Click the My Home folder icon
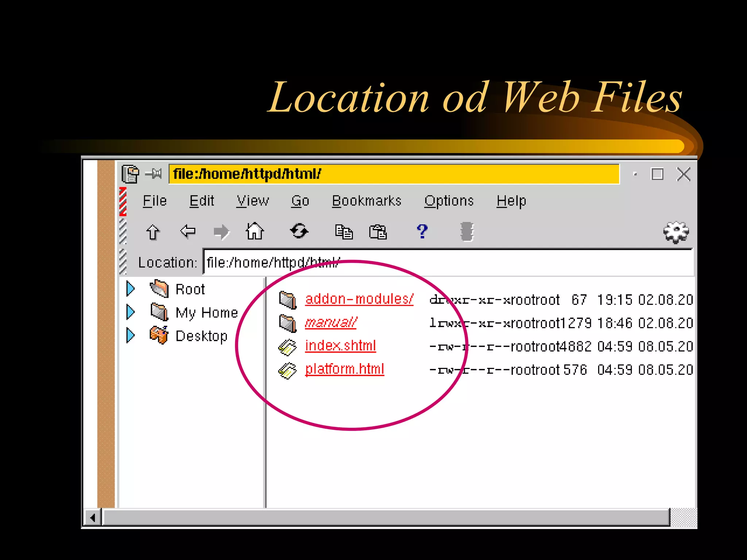This screenshot has height=560, width=747. point(159,312)
